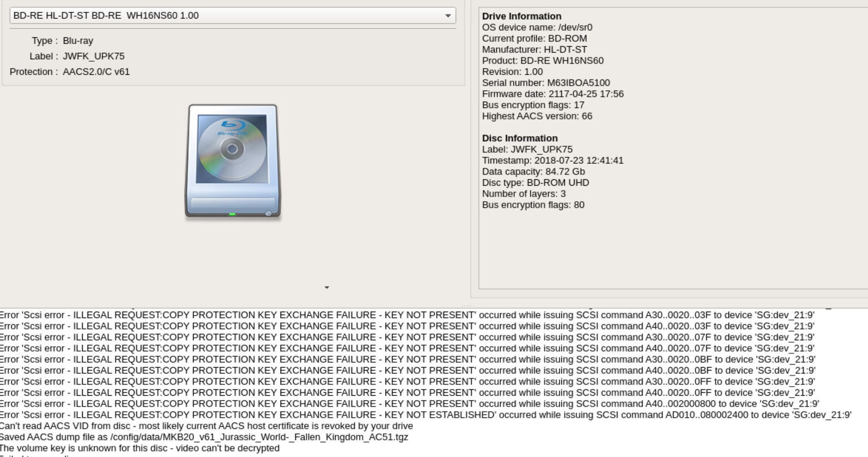Click the log line for SCSI command A30..0020..07F
868x457 pixels.
click(x=407, y=337)
